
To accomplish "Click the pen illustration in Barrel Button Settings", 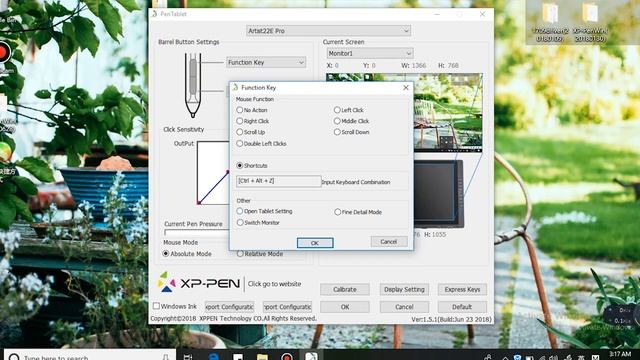I will tap(193, 85).
